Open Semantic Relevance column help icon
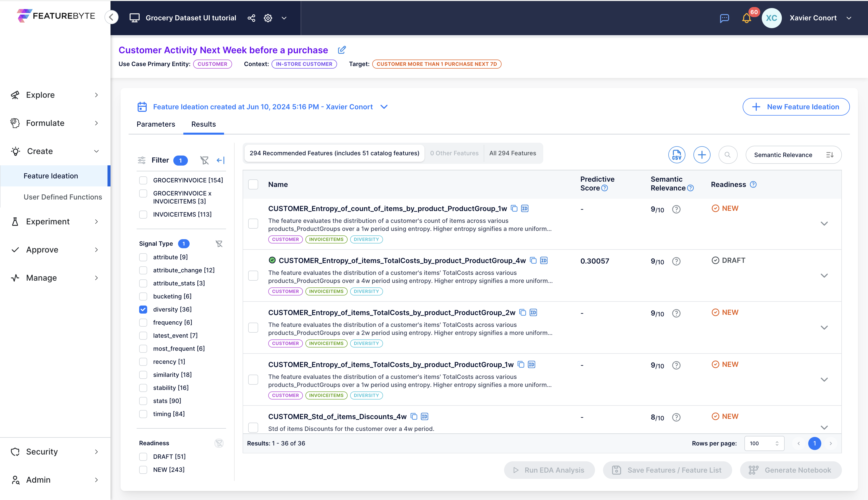The width and height of the screenshot is (868, 500). (690, 188)
